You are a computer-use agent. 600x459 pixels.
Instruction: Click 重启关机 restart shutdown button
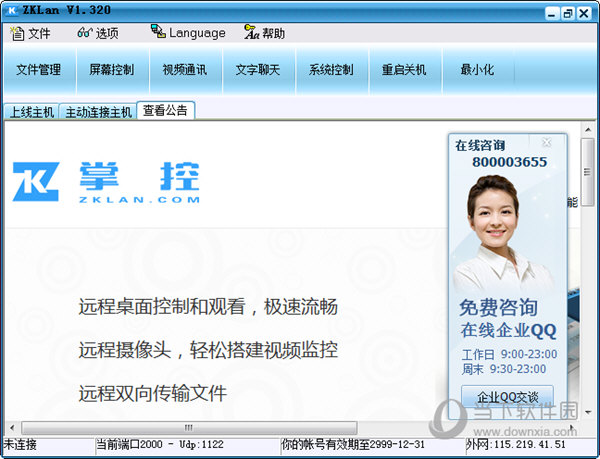pos(404,70)
